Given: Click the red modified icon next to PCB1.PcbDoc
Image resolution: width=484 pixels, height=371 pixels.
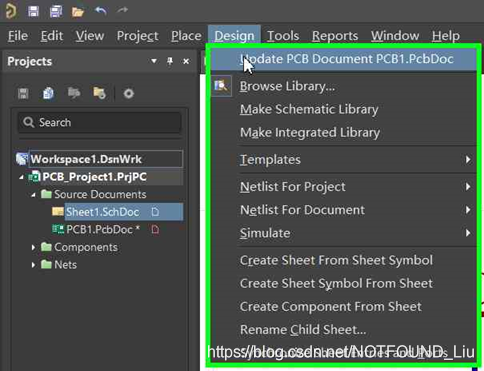Looking at the screenshot, I should click(155, 230).
